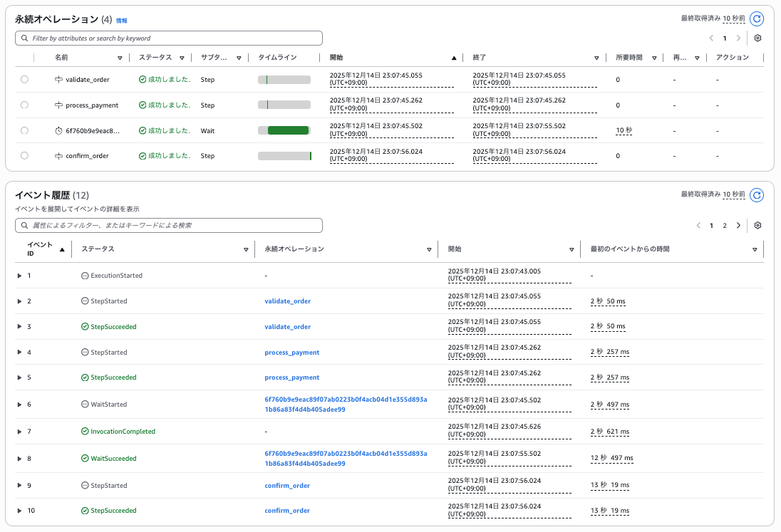Viewport: 781px width, 532px height.
Task: Click the Wait operation clock icon
Action: coord(58,131)
